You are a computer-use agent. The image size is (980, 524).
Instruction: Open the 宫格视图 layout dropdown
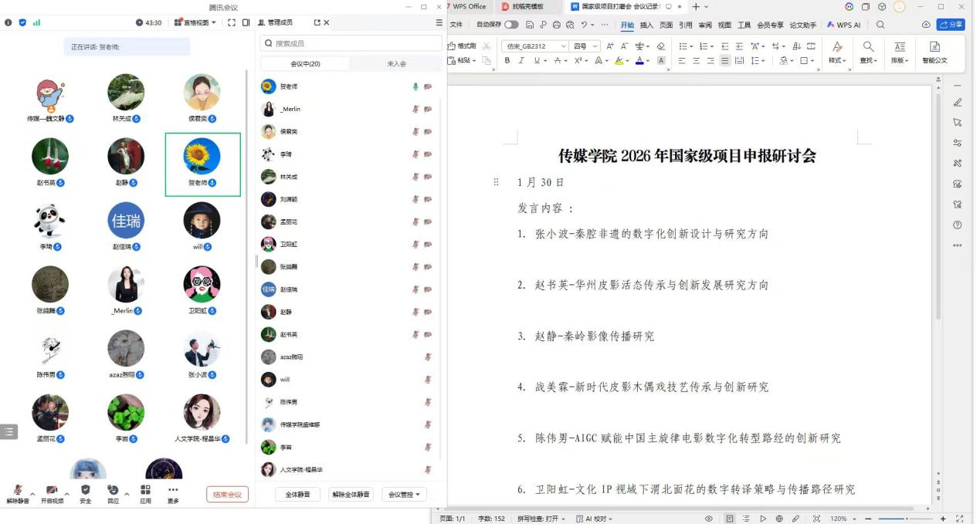click(x=195, y=22)
